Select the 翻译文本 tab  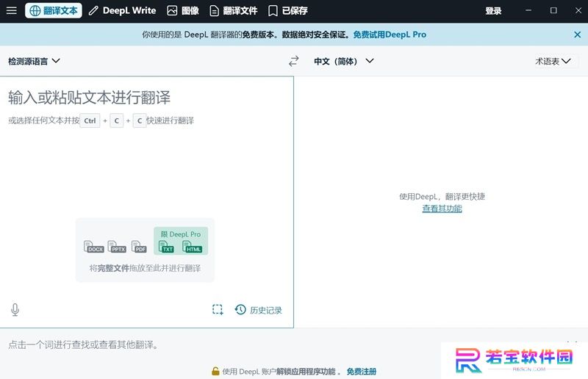point(53,10)
